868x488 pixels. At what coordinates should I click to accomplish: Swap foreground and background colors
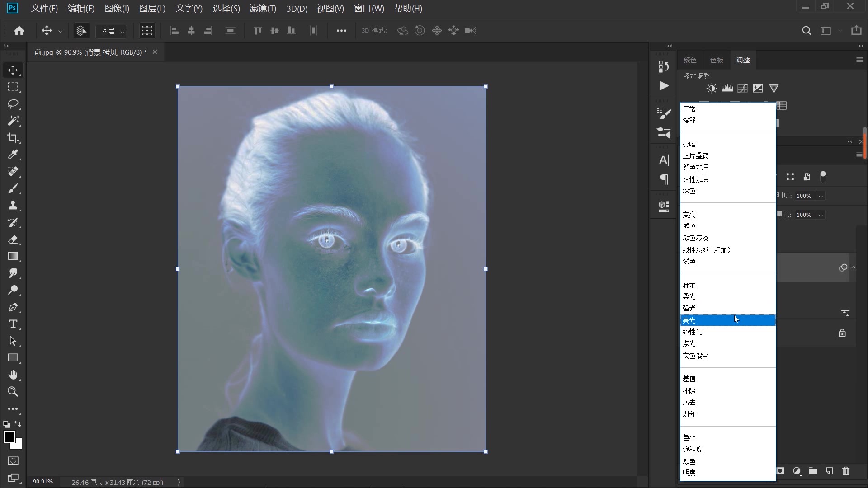point(18,424)
